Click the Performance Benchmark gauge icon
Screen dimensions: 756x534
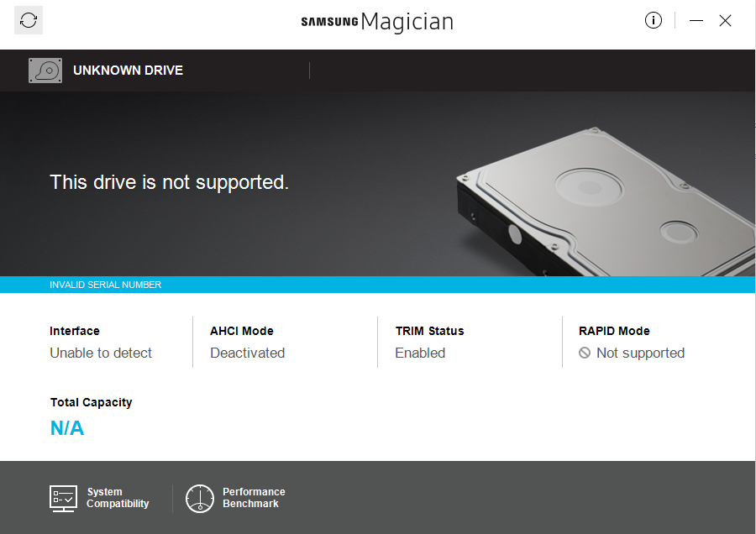pos(200,499)
